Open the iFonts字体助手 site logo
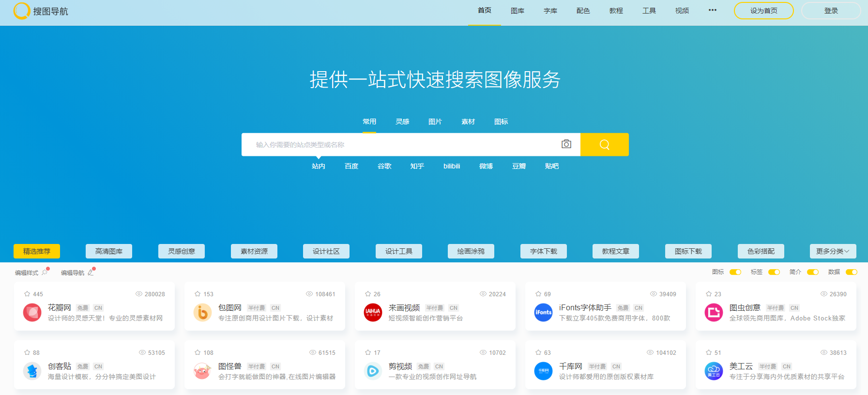This screenshot has width=868, height=395. click(x=544, y=312)
